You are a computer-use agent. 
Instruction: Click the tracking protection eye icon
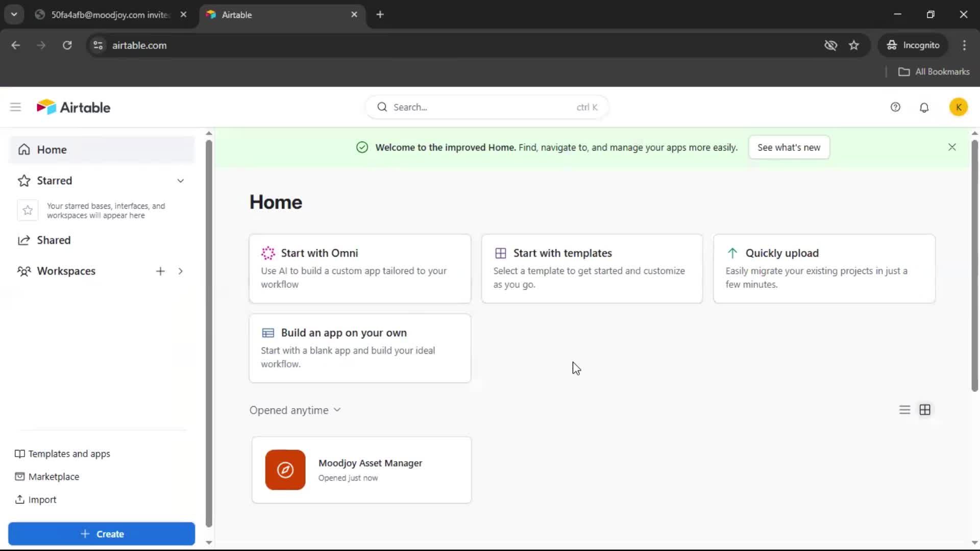tap(830, 45)
